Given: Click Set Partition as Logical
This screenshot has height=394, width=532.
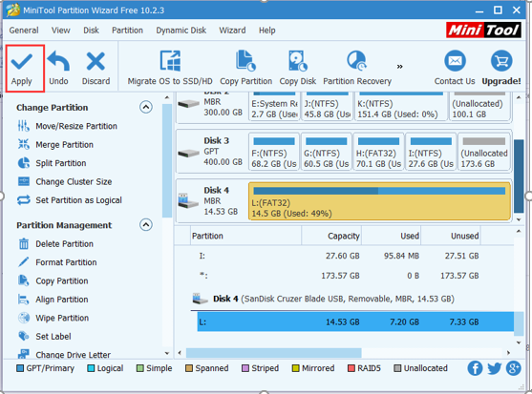Looking at the screenshot, I should coord(70,200).
